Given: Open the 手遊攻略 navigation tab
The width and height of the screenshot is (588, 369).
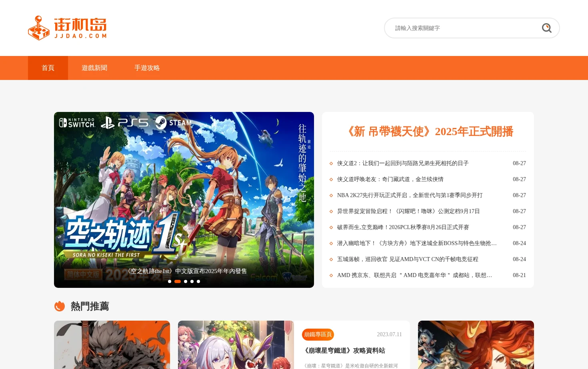Looking at the screenshot, I should 147,68.
